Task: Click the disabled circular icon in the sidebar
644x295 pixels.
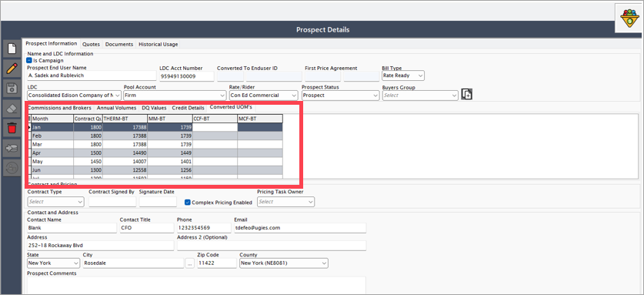Action: [x=12, y=168]
